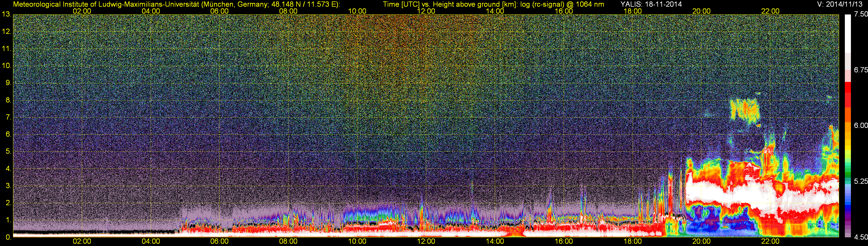868x246 pixels.
Task: Click the height axis label '4.'
Action: tap(8, 168)
